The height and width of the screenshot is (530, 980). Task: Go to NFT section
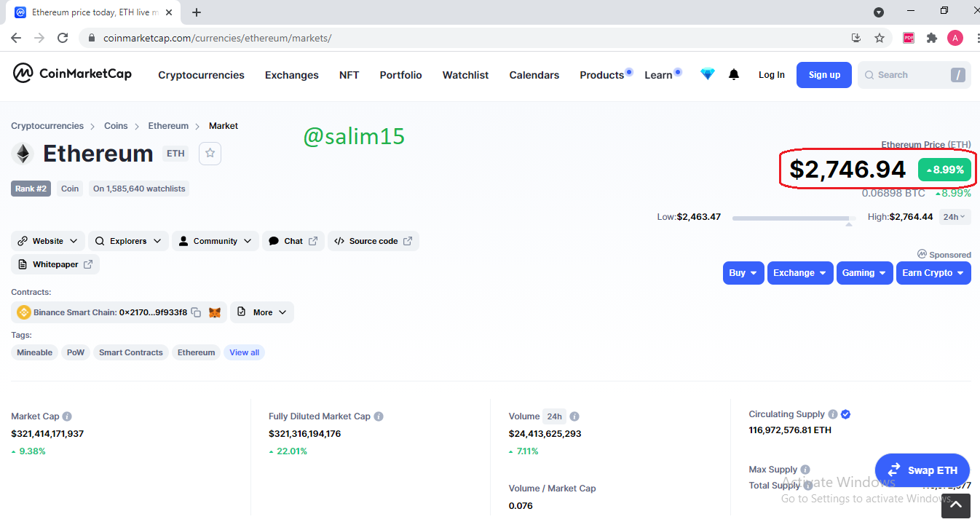point(349,75)
